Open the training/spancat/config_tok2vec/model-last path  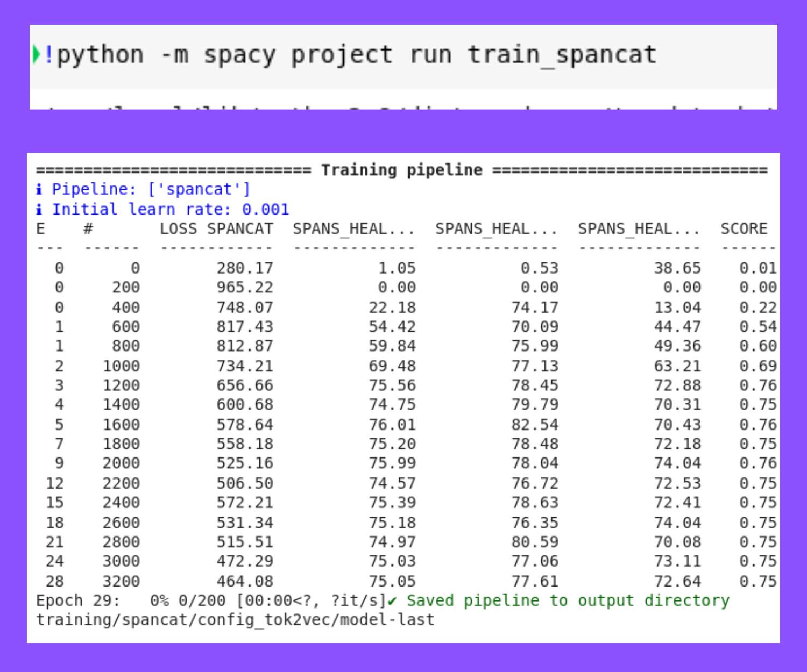click(235, 619)
